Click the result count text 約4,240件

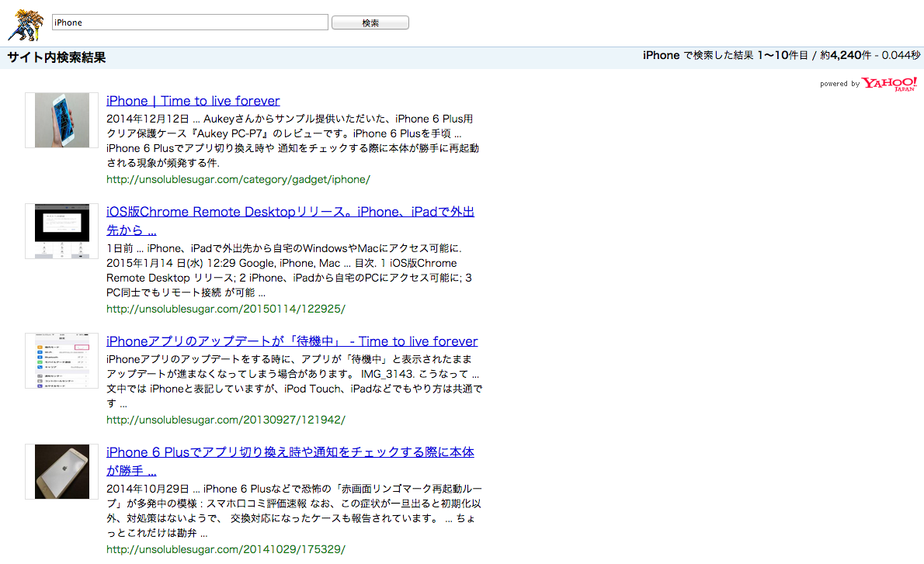(845, 55)
